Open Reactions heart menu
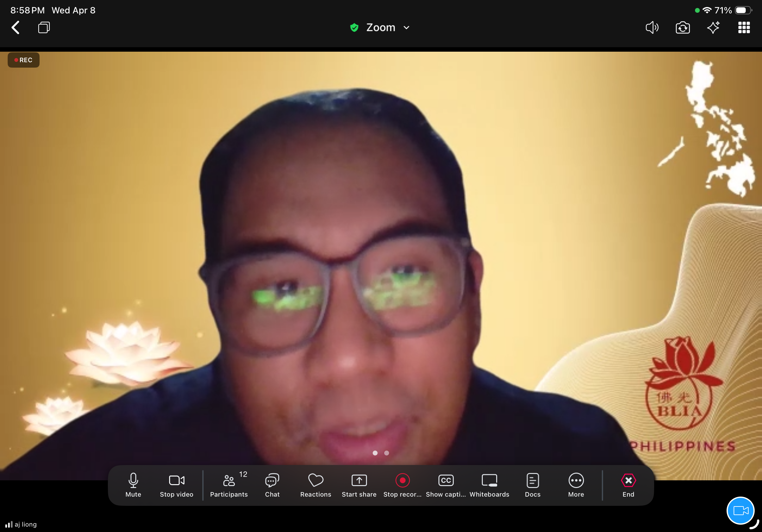The height and width of the screenshot is (532, 762). [316, 484]
